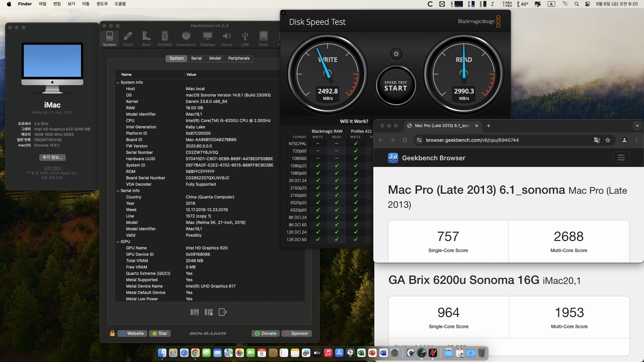
Task: Select the Mac Pro (Late 2013) Chrome tab
Action: (442, 126)
